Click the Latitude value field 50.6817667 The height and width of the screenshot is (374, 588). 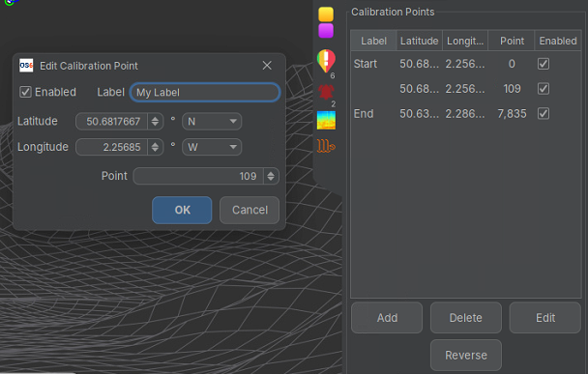click(x=112, y=122)
